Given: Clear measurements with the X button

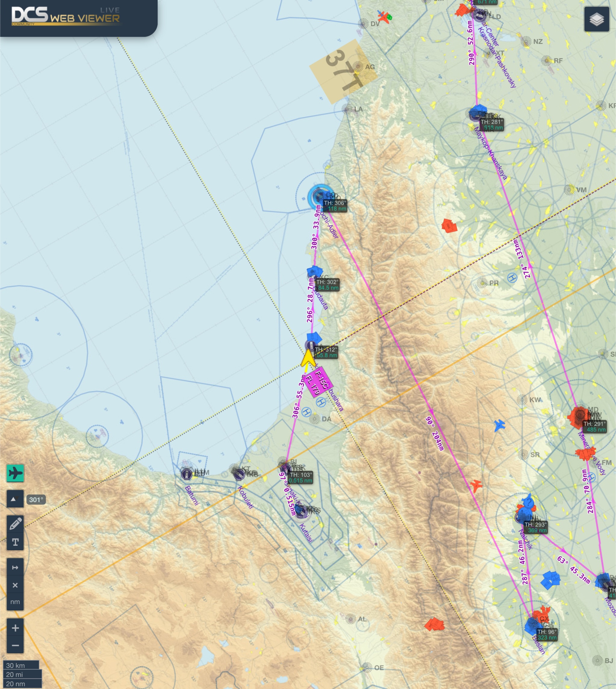Looking at the screenshot, I should pos(15,585).
